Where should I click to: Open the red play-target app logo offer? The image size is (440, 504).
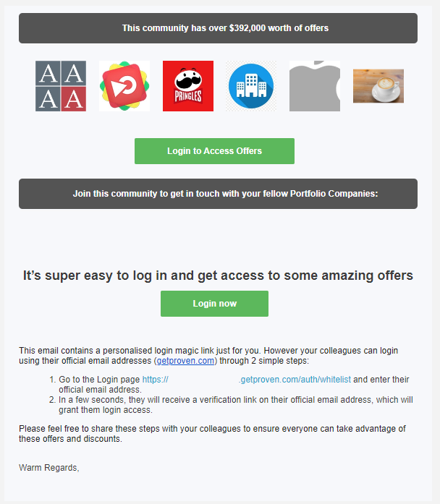(124, 86)
